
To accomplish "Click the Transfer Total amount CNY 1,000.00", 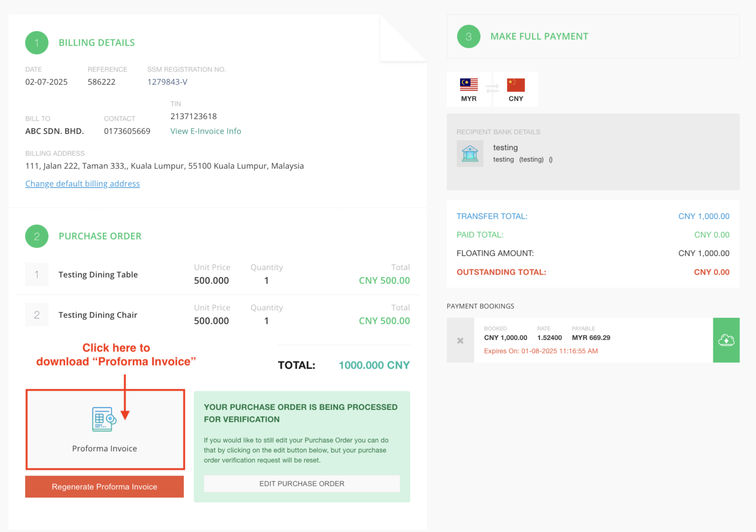I will pyautogui.click(x=704, y=216).
